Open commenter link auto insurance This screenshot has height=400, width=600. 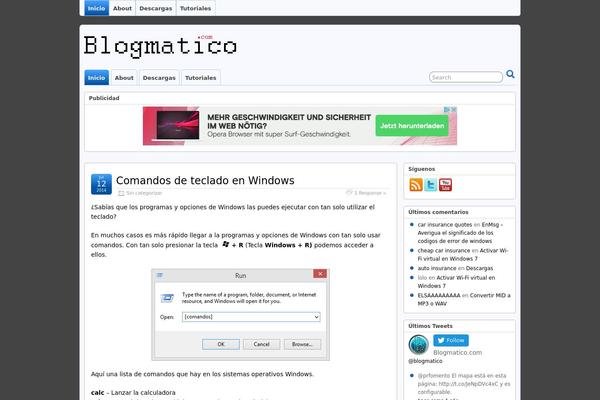pos(437,268)
